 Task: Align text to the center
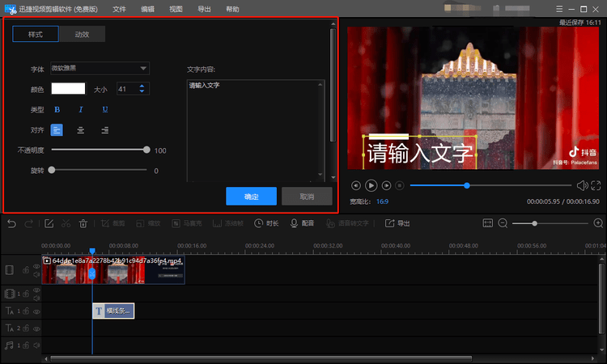tap(80, 130)
